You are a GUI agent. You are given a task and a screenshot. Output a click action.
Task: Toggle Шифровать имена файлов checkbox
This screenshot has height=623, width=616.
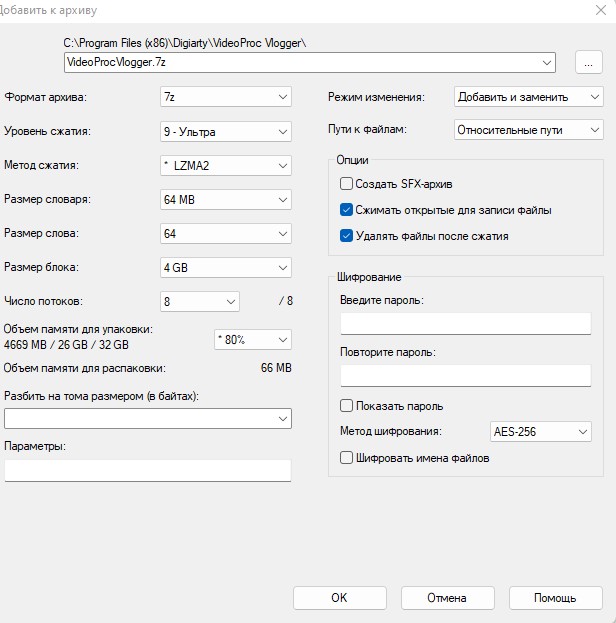coord(347,458)
